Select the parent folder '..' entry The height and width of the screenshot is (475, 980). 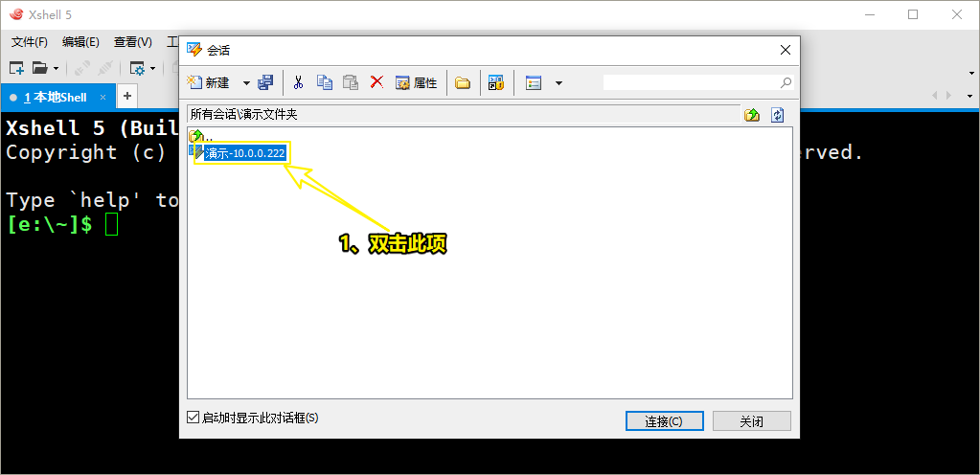click(x=200, y=136)
